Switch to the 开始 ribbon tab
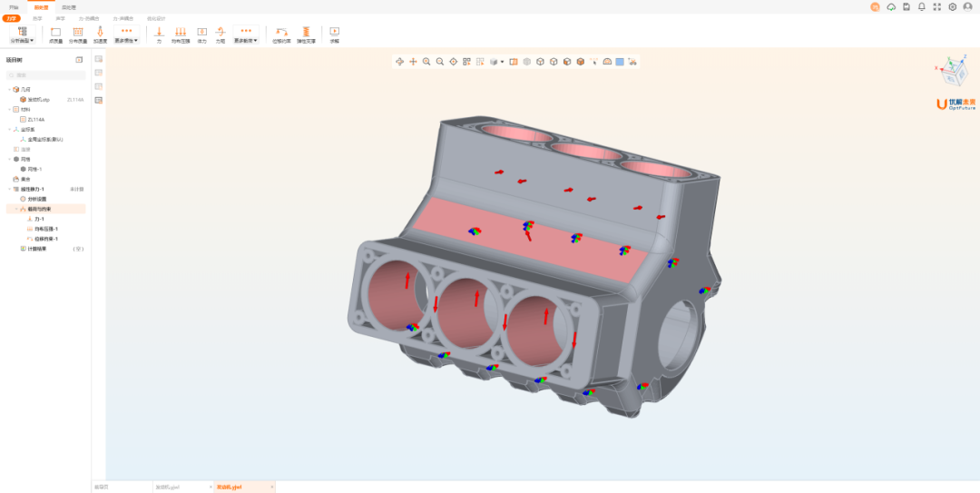980x493 pixels. click(x=14, y=7)
